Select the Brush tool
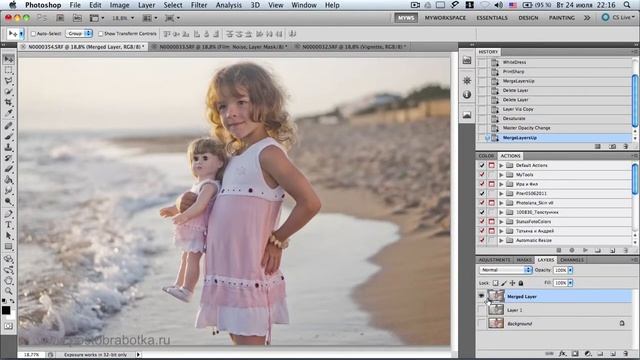Image resolution: width=640 pixels, height=360 pixels. tap(9, 137)
